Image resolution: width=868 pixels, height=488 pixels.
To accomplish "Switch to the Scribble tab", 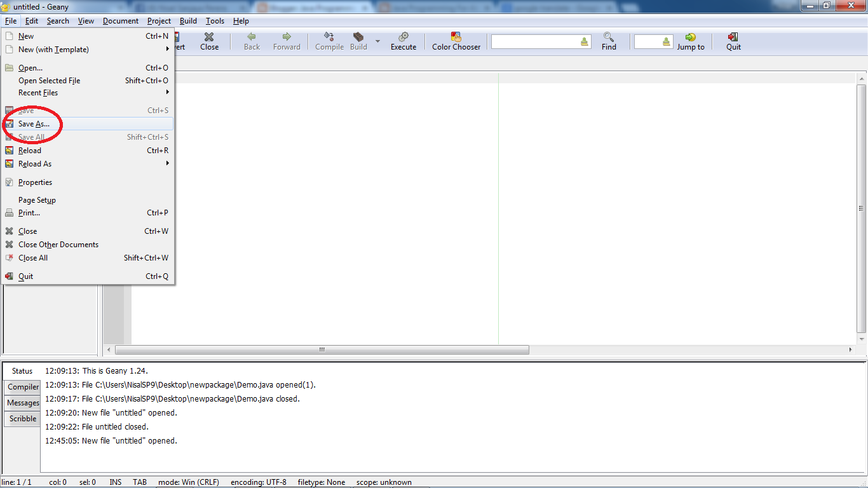I will click(22, 418).
